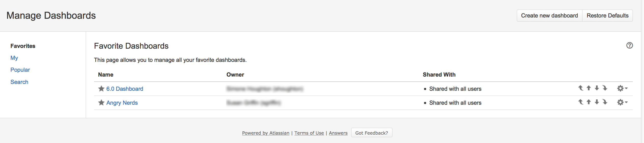Move 6.0 Dashboard to top arrow

click(x=581, y=88)
